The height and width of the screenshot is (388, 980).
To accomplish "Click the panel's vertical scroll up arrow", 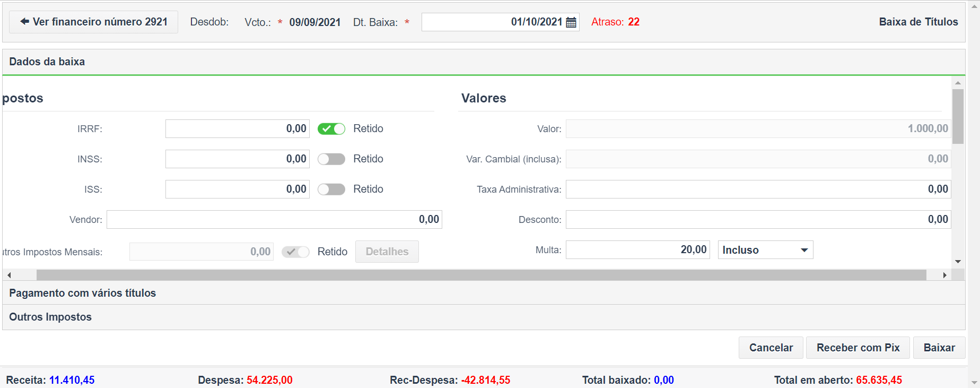I will tap(958, 83).
